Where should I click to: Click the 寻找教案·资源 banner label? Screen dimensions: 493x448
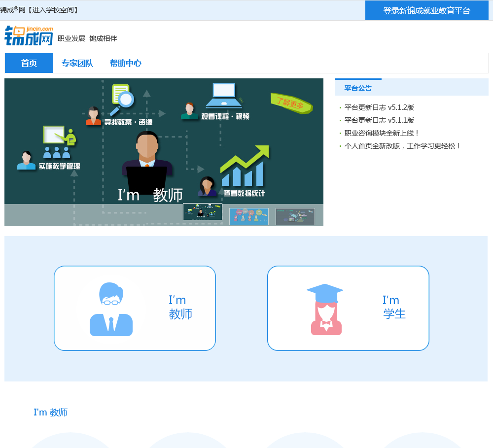128,122
